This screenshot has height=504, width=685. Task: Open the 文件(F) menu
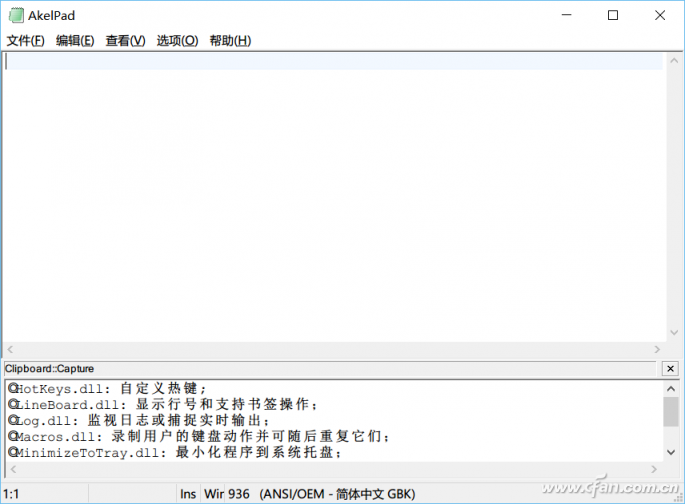click(x=25, y=41)
